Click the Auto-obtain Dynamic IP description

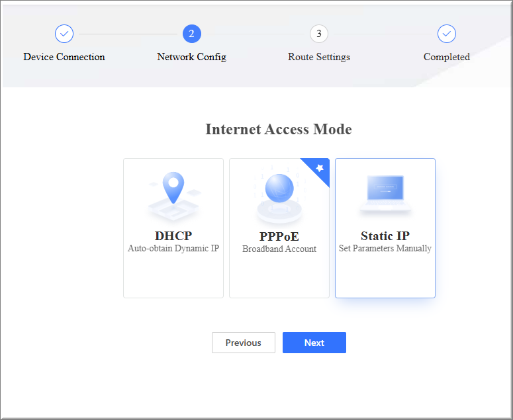pos(173,249)
